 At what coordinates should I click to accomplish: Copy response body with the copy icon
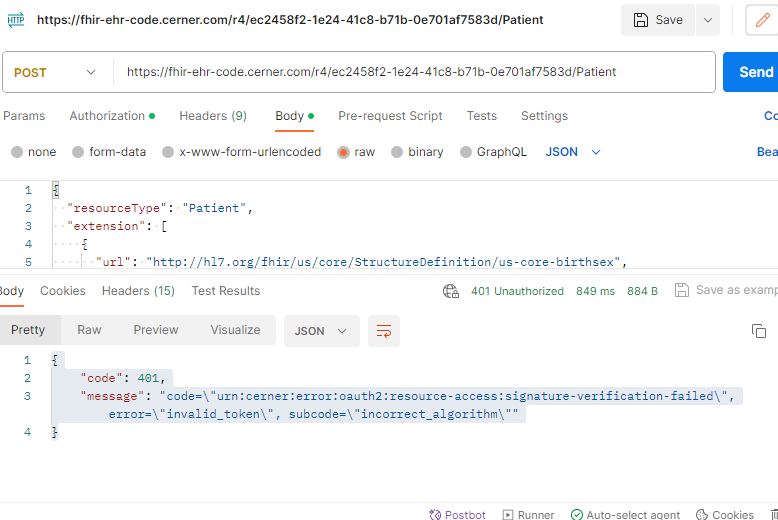(x=758, y=331)
